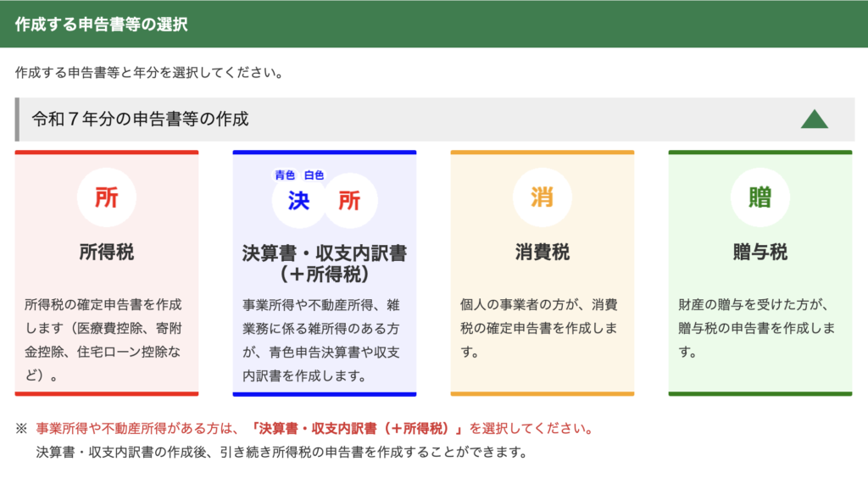868x478 pixels.
Task: Click the green 作成する申告書等の選択 page header
Action: [102, 24]
